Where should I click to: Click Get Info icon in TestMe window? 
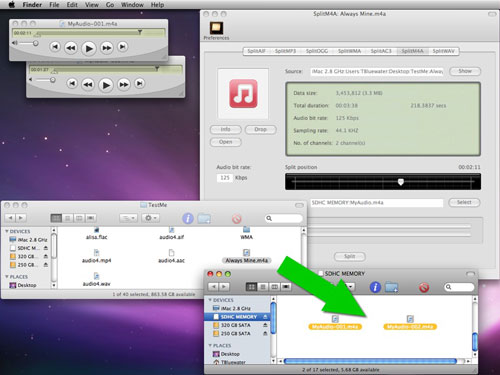tap(188, 218)
